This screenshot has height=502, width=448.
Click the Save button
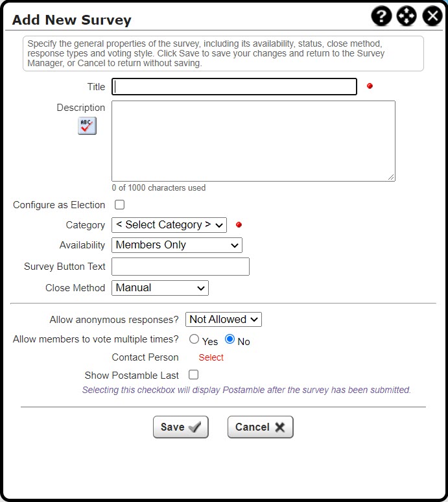click(x=181, y=427)
